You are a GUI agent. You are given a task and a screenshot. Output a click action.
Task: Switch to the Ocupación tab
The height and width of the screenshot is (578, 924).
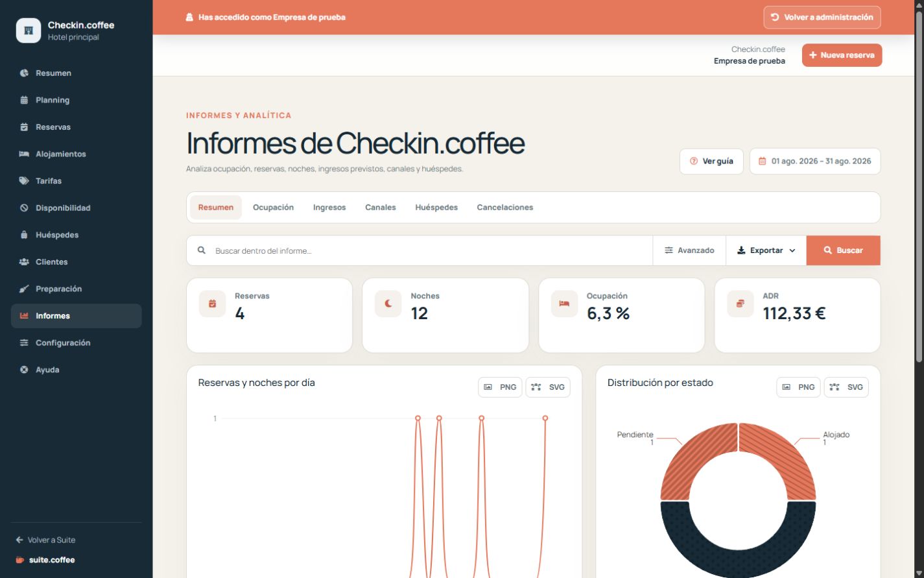point(273,208)
